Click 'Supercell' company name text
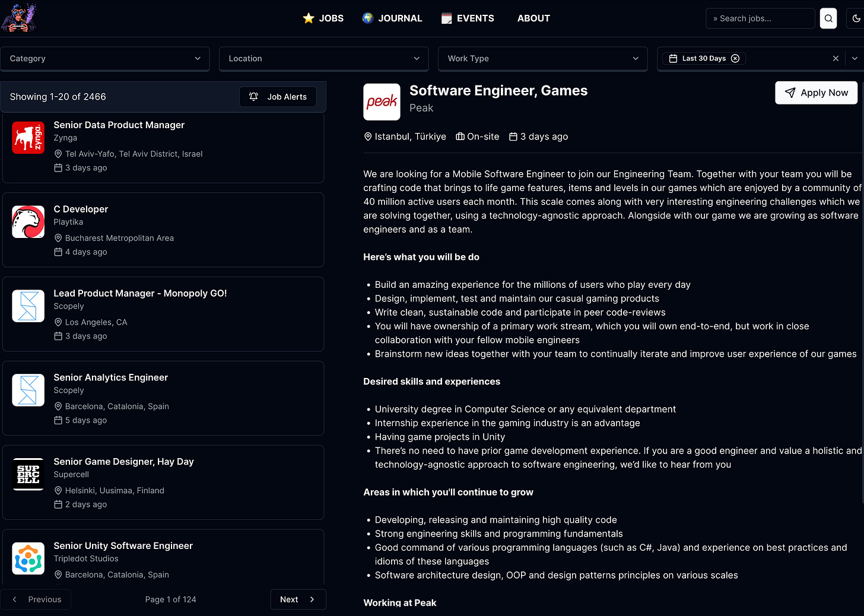 point(71,475)
